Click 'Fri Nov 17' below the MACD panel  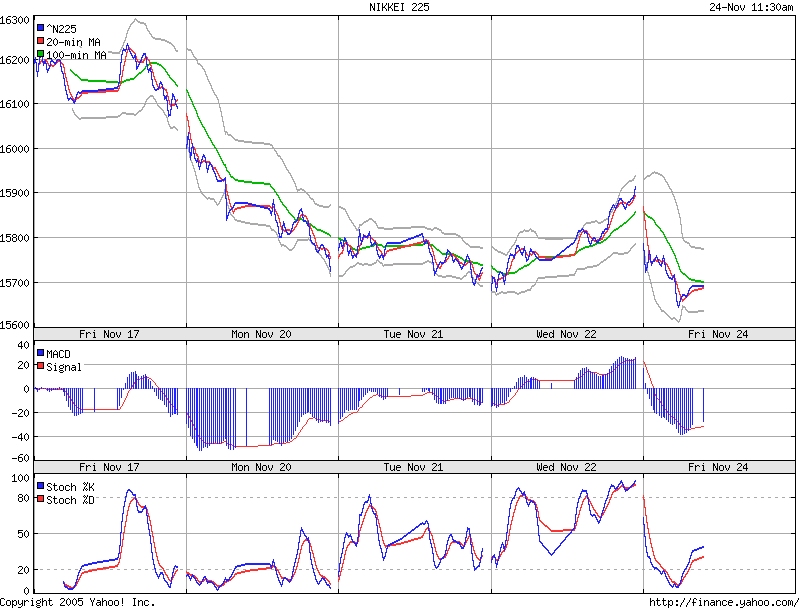point(109,467)
